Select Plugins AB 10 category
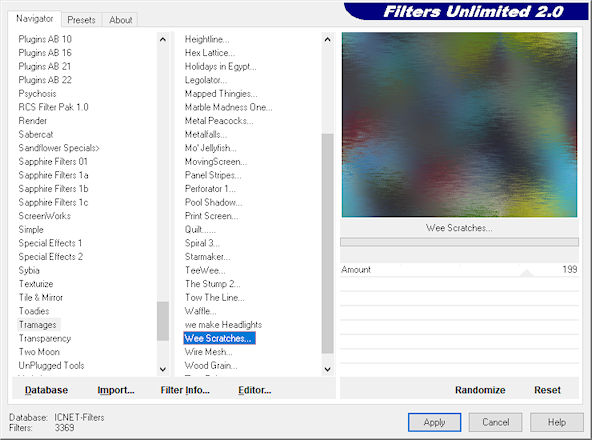The width and height of the screenshot is (592, 440). [45, 39]
